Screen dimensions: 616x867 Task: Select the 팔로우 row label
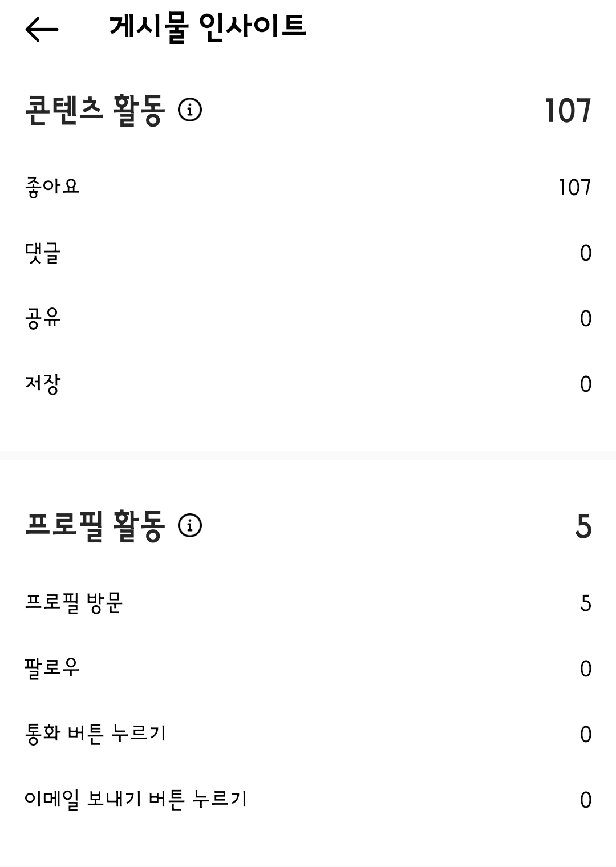(52, 668)
